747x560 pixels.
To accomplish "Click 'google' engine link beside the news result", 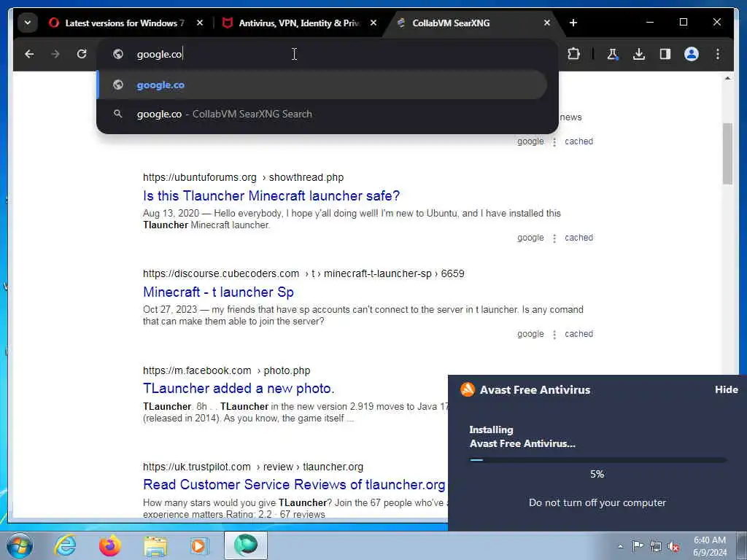I will [x=530, y=141].
